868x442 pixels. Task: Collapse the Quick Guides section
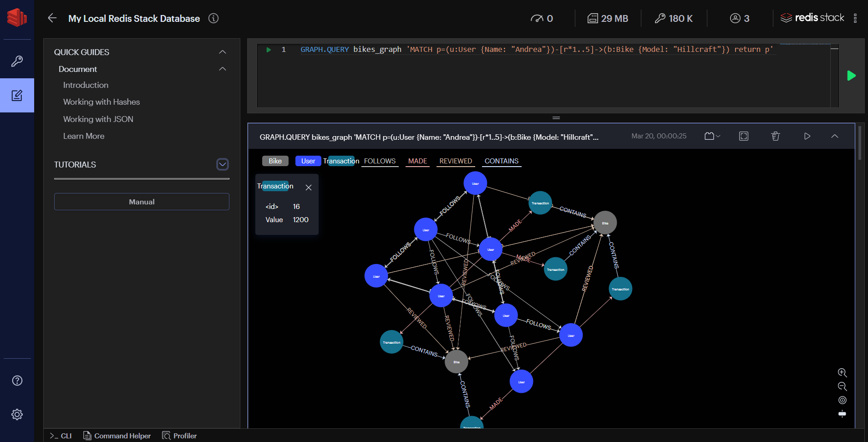223,52
